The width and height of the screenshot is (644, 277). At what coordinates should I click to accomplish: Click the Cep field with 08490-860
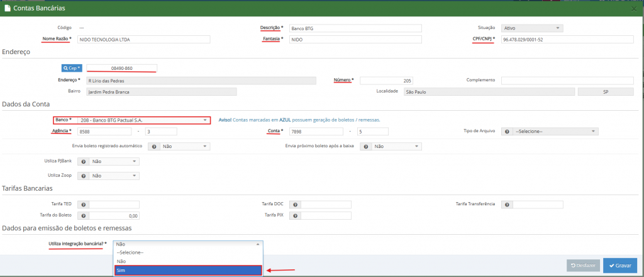[121, 68]
